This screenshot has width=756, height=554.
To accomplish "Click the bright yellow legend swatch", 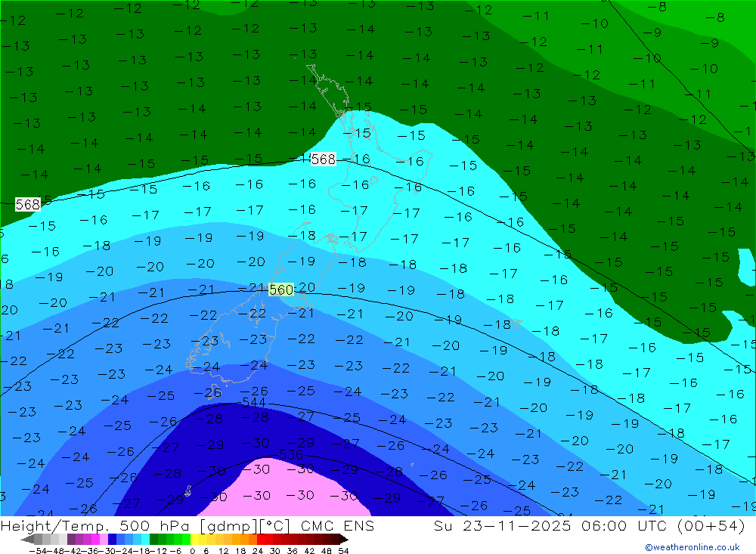I will point(195,539).
